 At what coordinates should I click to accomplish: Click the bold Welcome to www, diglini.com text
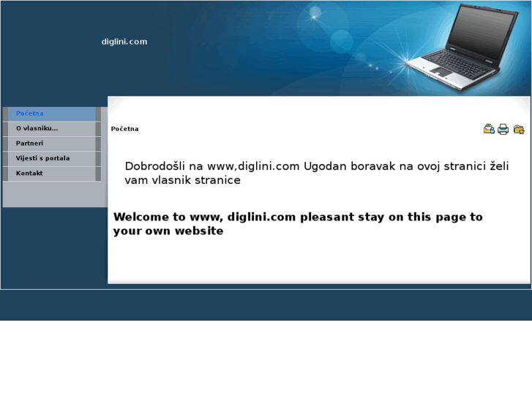(298, 224)
